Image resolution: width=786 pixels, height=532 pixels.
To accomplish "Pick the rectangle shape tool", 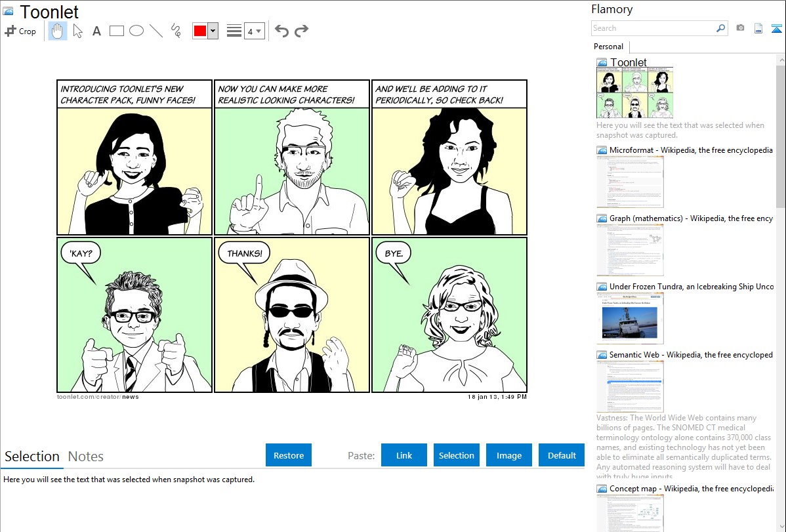I will 116,31.
